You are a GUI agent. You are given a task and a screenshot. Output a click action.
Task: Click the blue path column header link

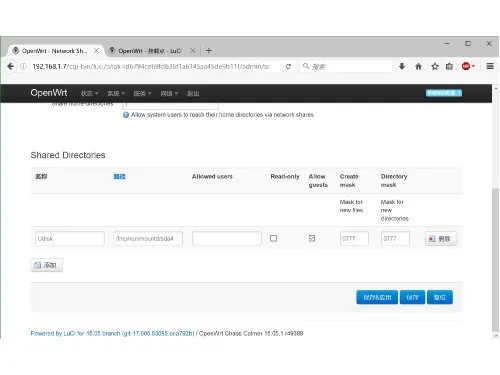(119, 176)
